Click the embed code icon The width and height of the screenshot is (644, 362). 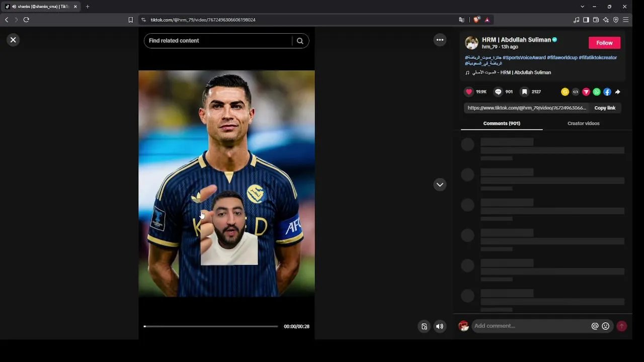[576, 92]
